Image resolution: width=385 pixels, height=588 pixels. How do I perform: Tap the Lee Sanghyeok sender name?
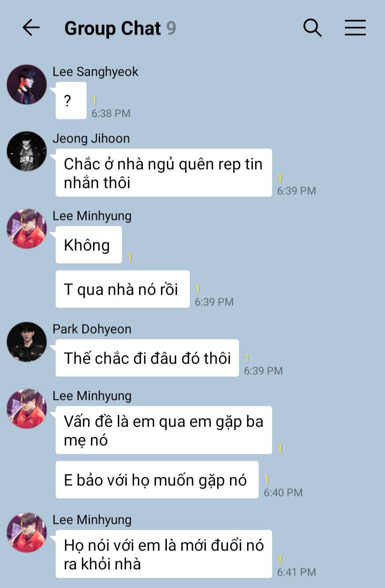(95, 72)
